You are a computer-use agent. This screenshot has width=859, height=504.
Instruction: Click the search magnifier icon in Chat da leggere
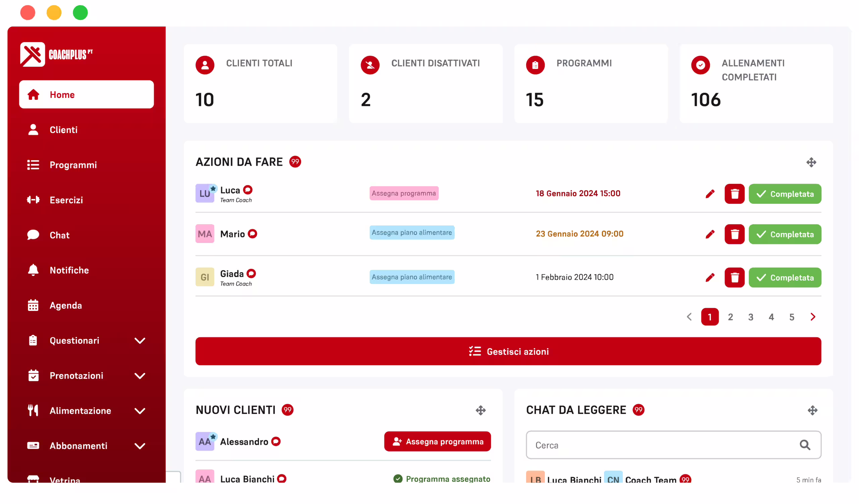804,445
